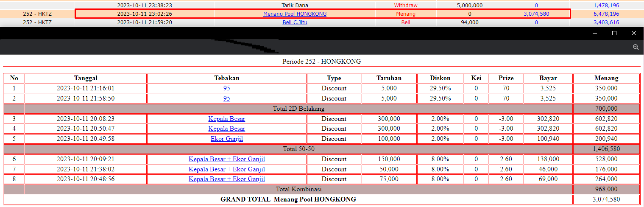Click the No column header
The width and height of the screenshot is (644, 207).
(x=14, y=78)
